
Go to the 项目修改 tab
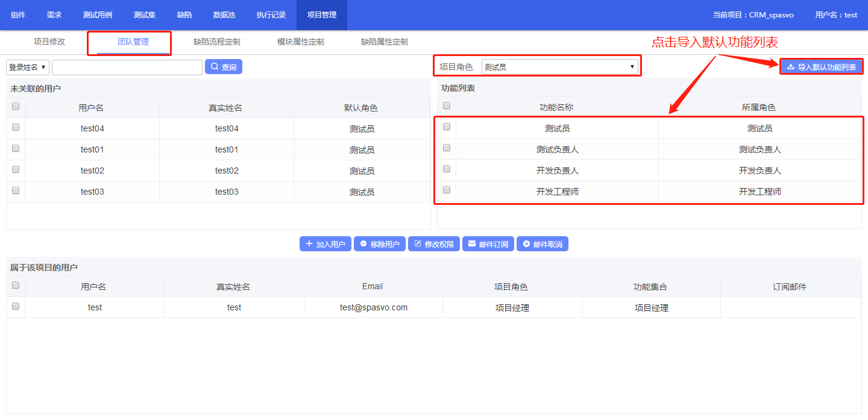(49, 42)
